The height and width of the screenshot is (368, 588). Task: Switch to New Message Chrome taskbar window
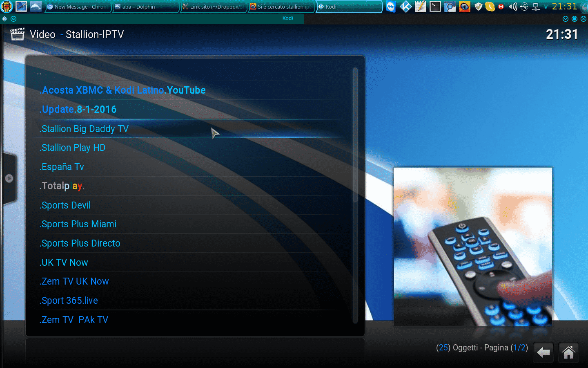click(x=78, y=7)
